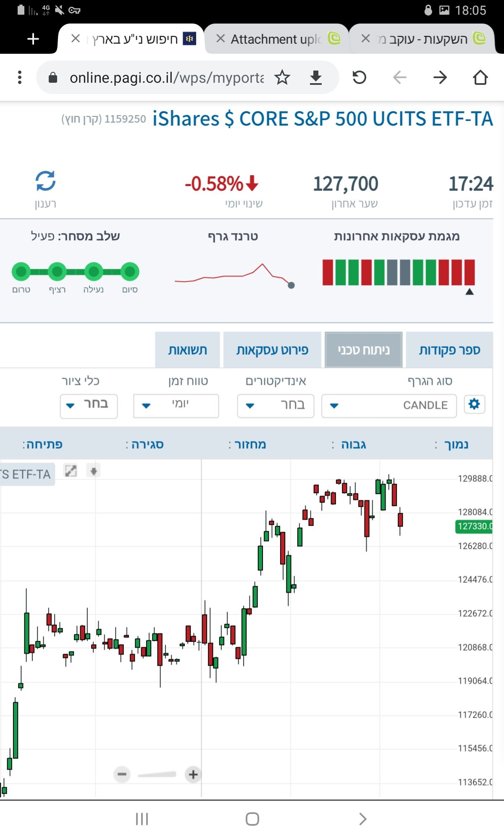This screenshot has height=840, width=504.
Task: Switch to the ספר פקודות tab
Action: point(449,350)
